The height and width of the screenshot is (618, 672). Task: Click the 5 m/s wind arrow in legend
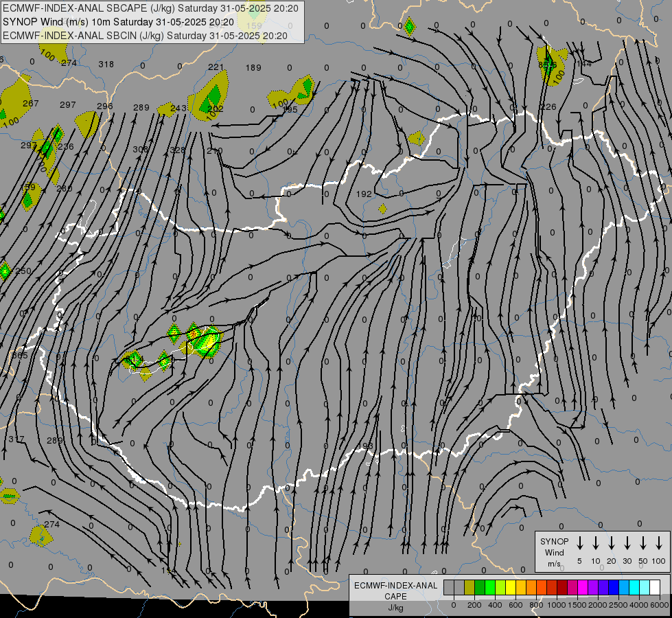click(580, 543)
